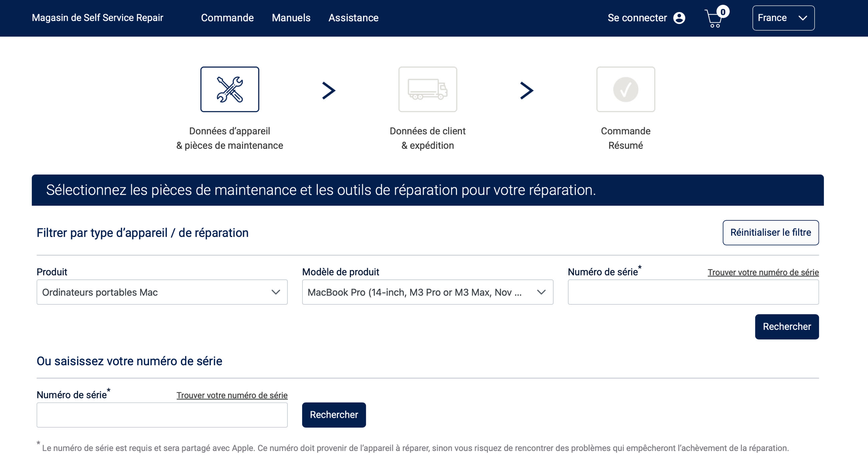Open Trouver votre numéro de série in lower section
The image size is (868, 475).
pyautogui.click(x=232, y=395)
